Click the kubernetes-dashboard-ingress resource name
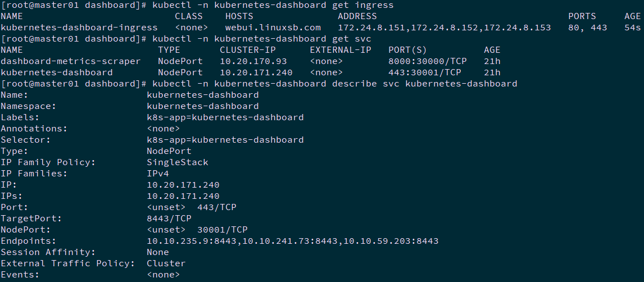 tap(79, 28)
